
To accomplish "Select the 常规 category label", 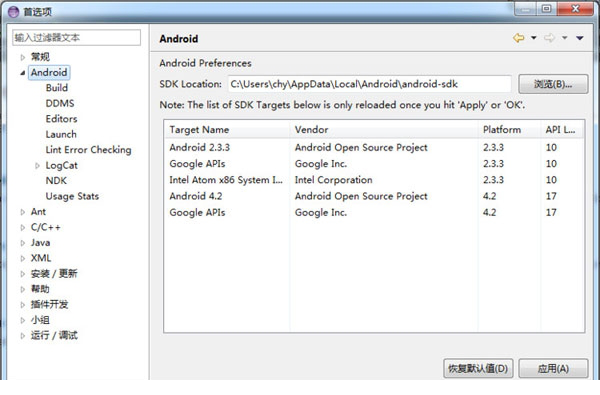I will coord(40,57).
